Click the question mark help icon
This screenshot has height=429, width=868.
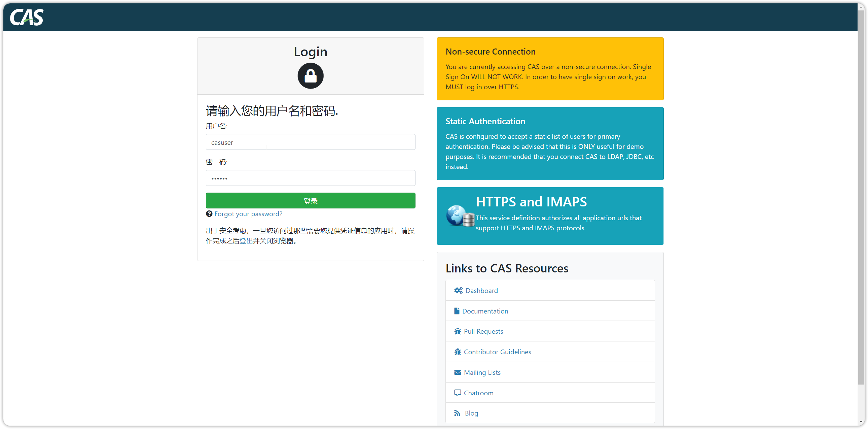pos(209,214)
